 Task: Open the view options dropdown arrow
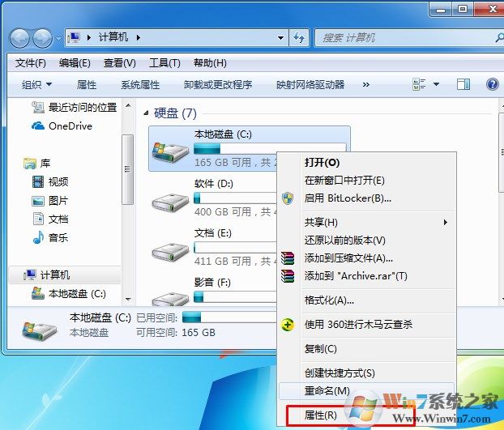(x=436, y=84)
